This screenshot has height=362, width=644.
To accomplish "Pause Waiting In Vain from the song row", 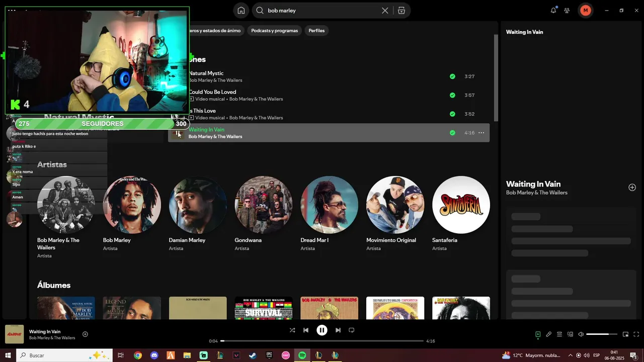I will pyautogui.click(x=178, y=133).
